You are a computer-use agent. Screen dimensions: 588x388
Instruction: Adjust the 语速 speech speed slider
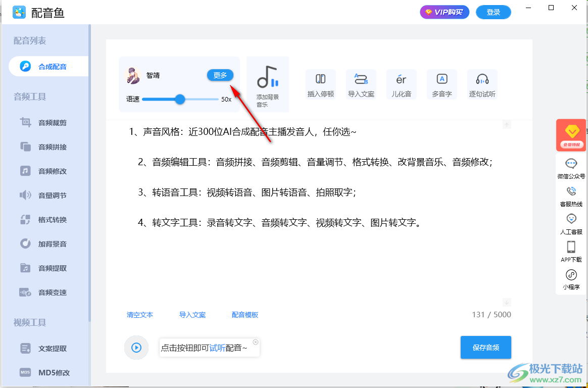coord(180,100)
